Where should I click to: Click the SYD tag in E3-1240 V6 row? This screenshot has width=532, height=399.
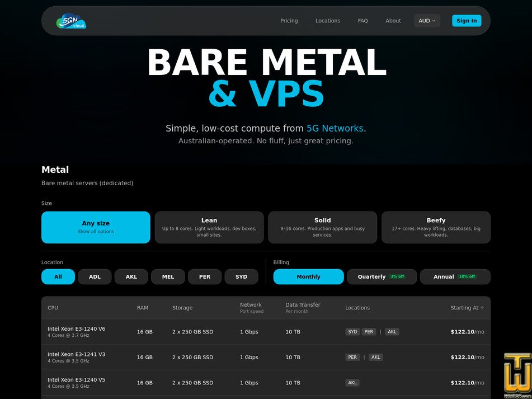click(x=352, y=332)
